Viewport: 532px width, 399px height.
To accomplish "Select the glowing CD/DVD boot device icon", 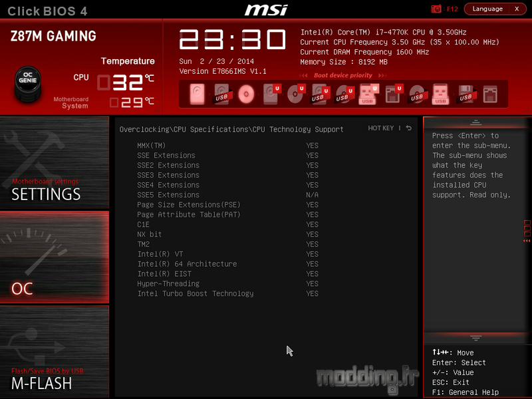I will pos(246,94).
